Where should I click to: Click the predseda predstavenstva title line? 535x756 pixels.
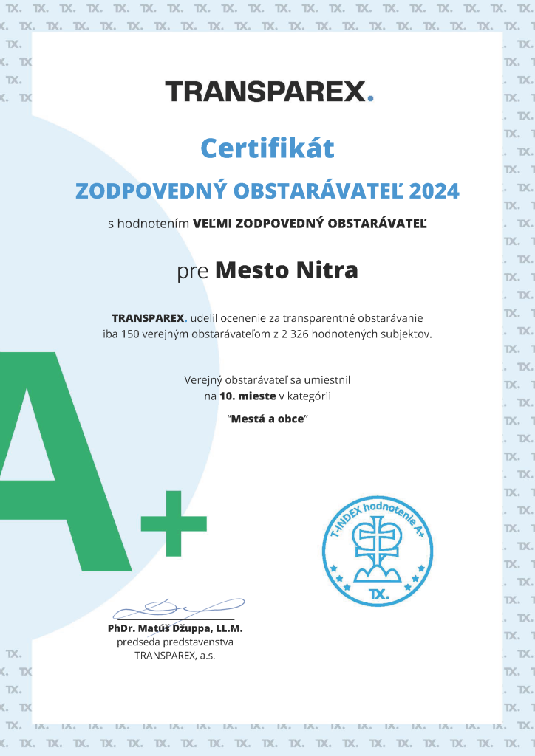point(175,642)
